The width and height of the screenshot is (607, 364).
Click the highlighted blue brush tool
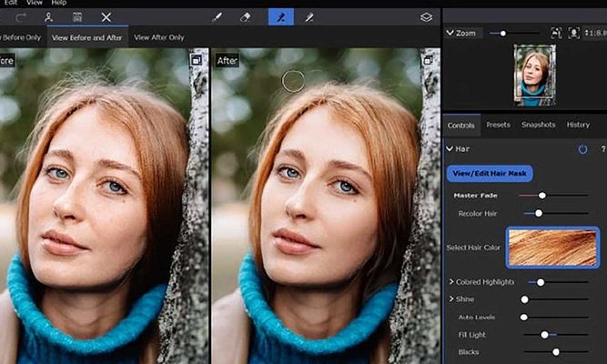tap(280, 17)
